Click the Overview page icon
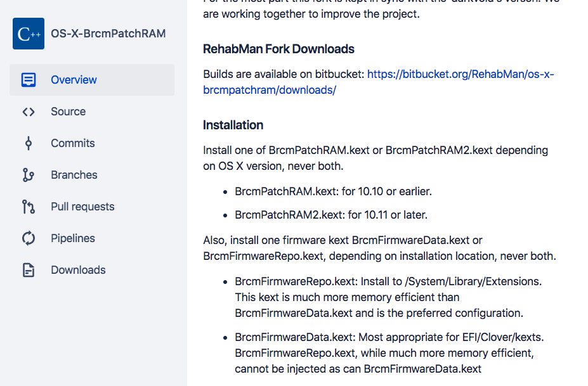Viewport: 588px width, 386px height. 29,80
